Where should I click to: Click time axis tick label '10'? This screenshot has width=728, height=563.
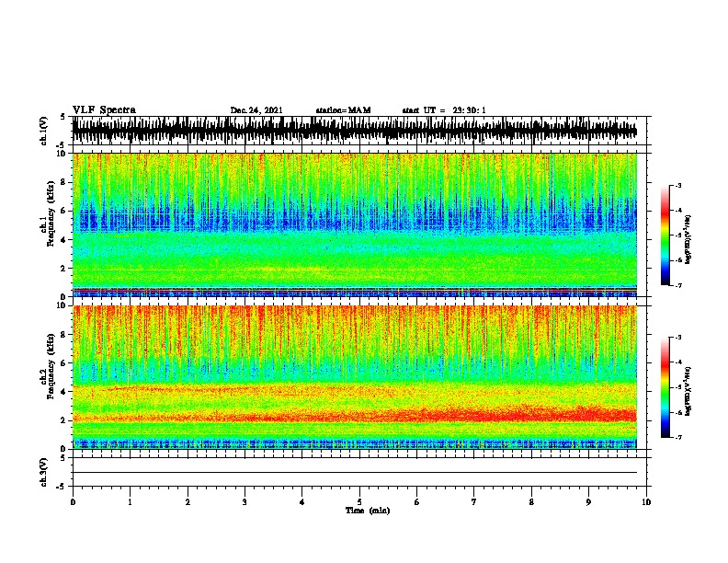pos(646,502)
